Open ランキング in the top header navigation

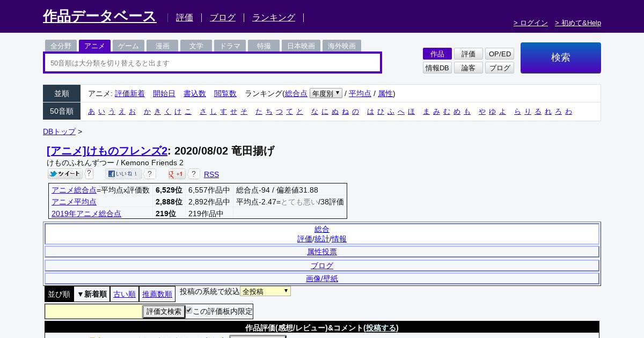tap(274, 18)
